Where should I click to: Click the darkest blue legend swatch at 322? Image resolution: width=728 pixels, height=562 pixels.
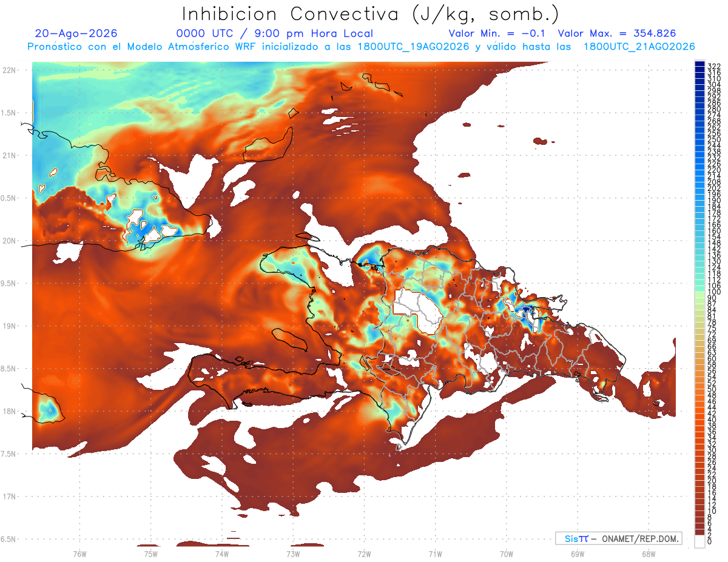click(699, 64)
